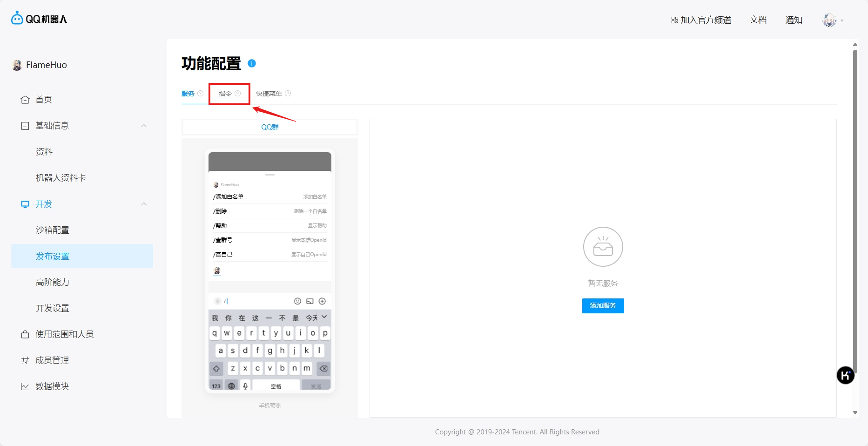Open the 文档 page
Image resolution: width=868 pixels, height=446 pixels.
[x=758, y=20]
